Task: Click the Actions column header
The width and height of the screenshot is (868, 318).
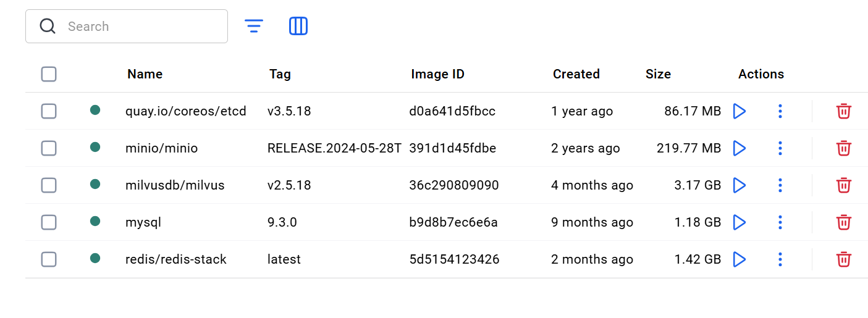Action: tap(761, 74)
